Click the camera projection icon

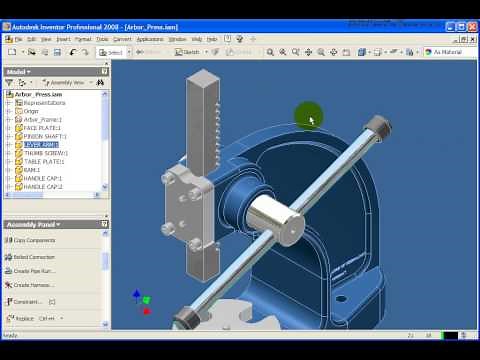click(x=378, y=52)
